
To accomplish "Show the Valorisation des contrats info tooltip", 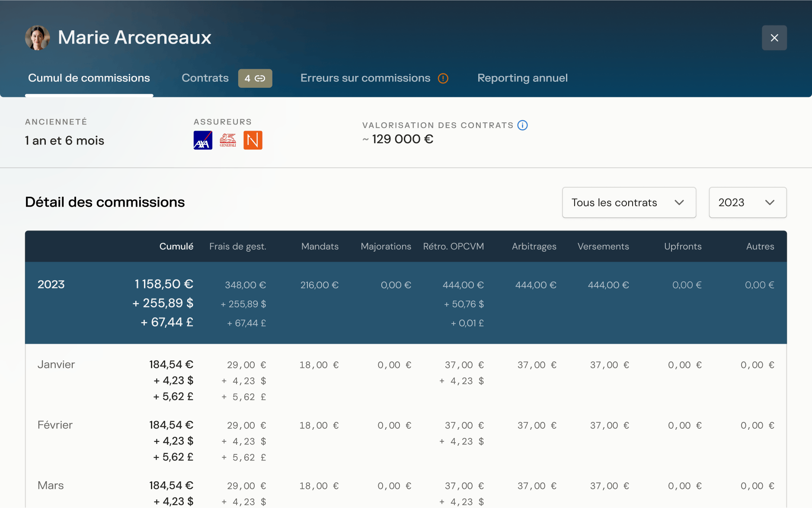I will (x=522, y=125).
